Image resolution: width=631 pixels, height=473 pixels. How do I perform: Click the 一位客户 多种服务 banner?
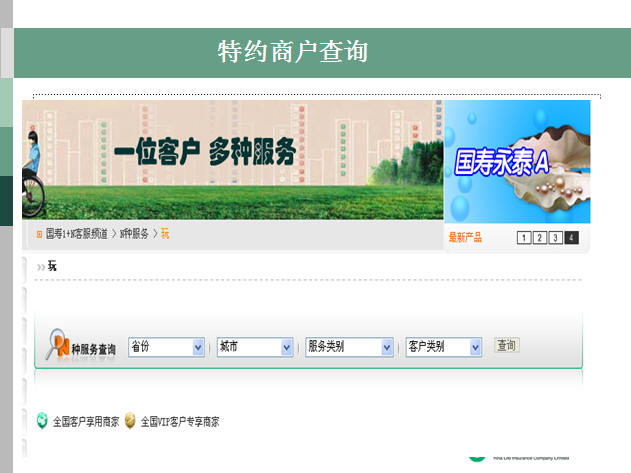233,160
